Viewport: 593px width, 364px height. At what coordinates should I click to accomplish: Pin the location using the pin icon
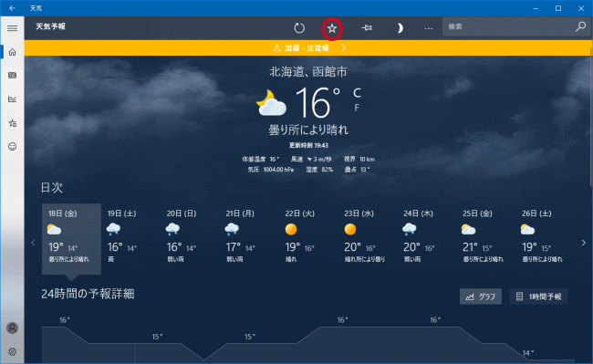click(x=367, y=28)
